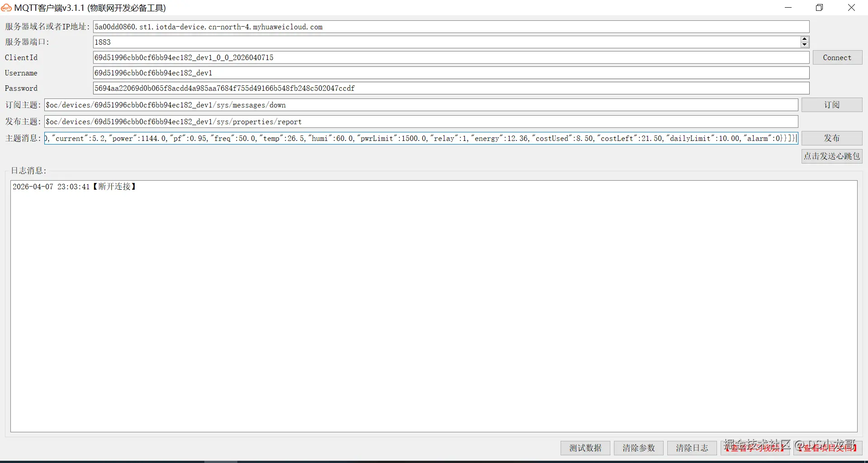Focus the Password input field
Viewport: 868px width, 463px height.
[451, 88]
